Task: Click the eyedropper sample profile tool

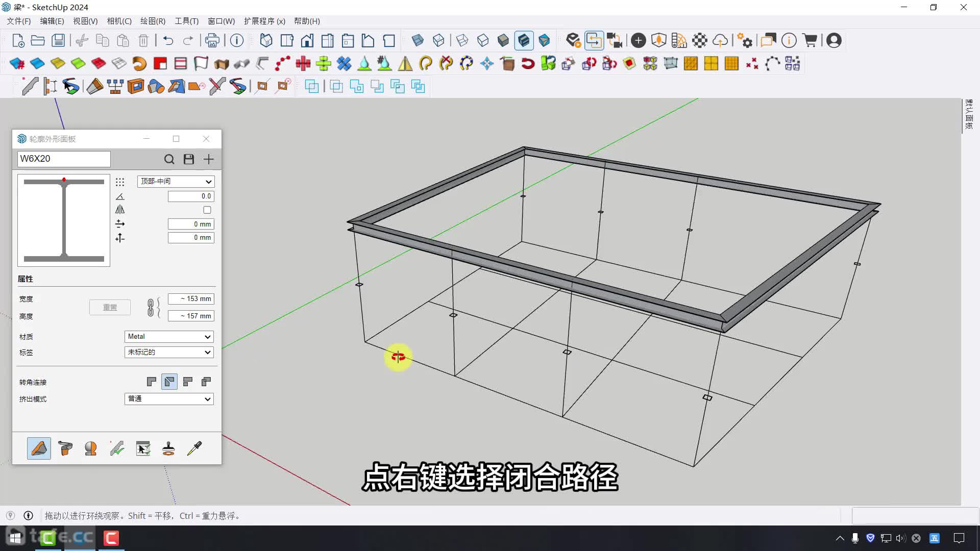Action: [194, 448]
